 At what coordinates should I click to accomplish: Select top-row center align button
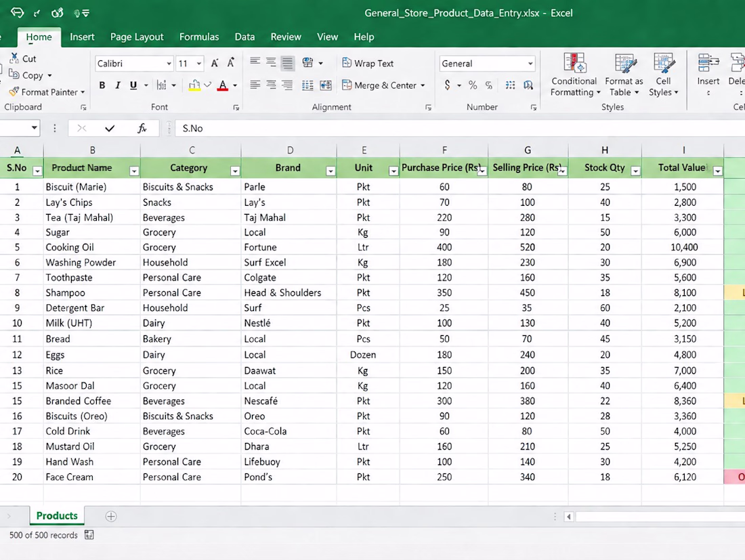click(x=271, y=62)
